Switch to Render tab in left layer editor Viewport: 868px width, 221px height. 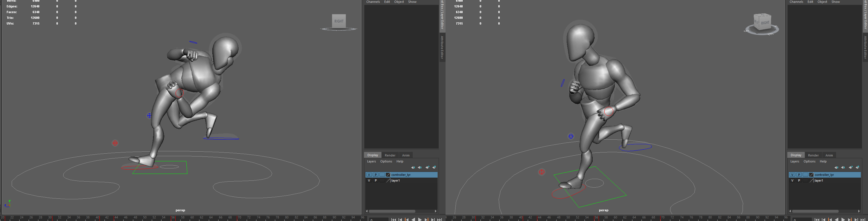[390, 155]
